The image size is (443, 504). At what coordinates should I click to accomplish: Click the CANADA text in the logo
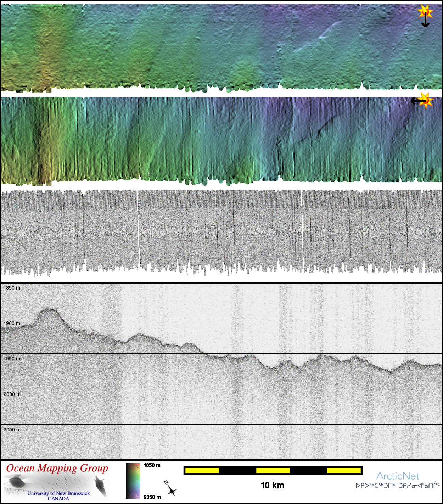pyautogui.click(x=58, y=498)
